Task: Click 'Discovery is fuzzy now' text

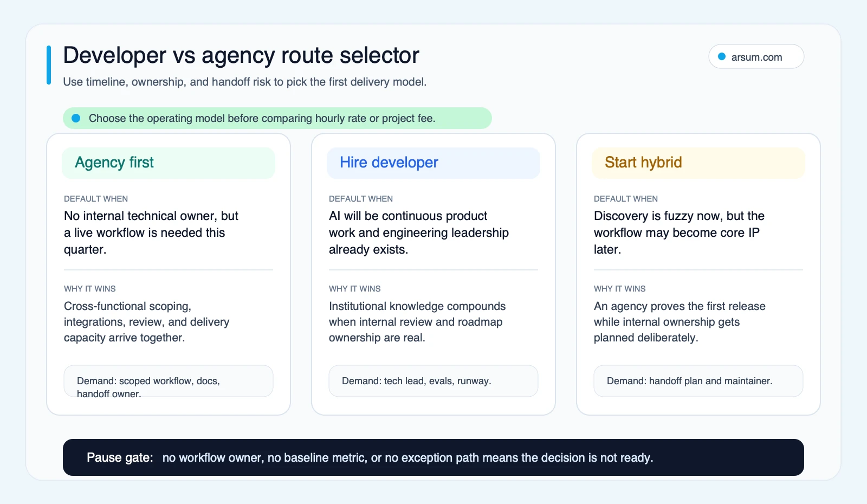Action: (679, 232)
